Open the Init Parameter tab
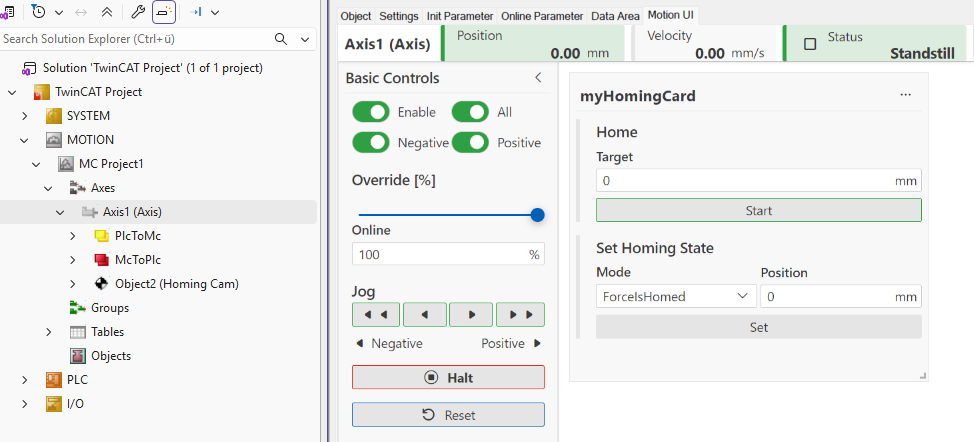The image size is (974, 442). (x=460, y=16)
